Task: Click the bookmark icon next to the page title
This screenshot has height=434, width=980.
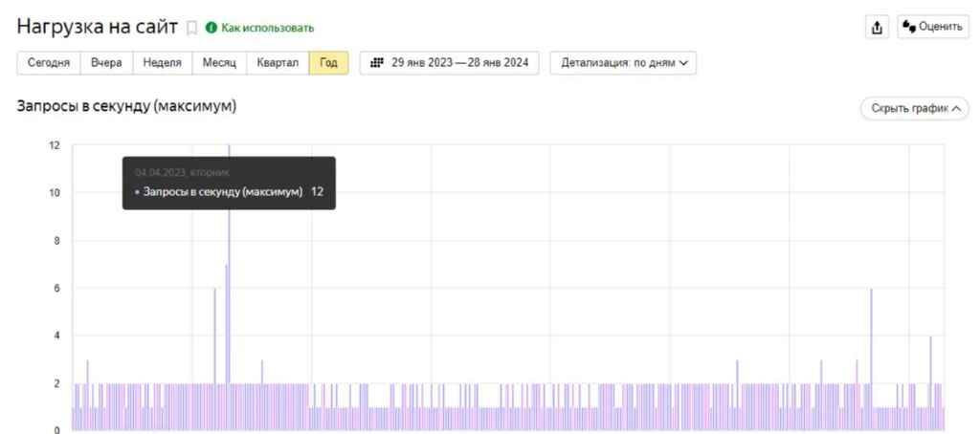Action: [192, 28]
